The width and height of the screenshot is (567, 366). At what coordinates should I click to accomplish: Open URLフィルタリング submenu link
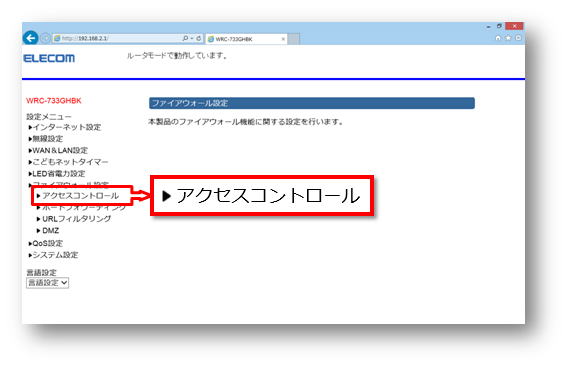click(x=74, y=219)
